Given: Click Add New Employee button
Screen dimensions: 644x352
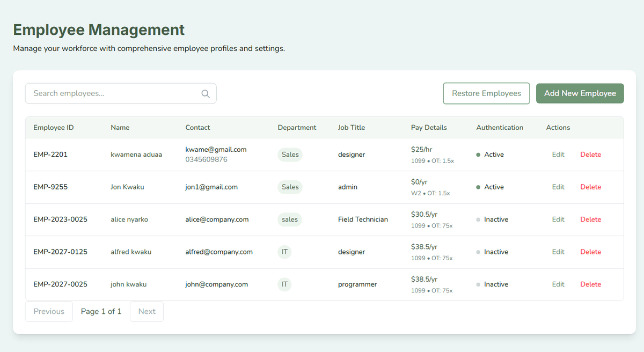Looking at the screenshot, I should 580,93.
